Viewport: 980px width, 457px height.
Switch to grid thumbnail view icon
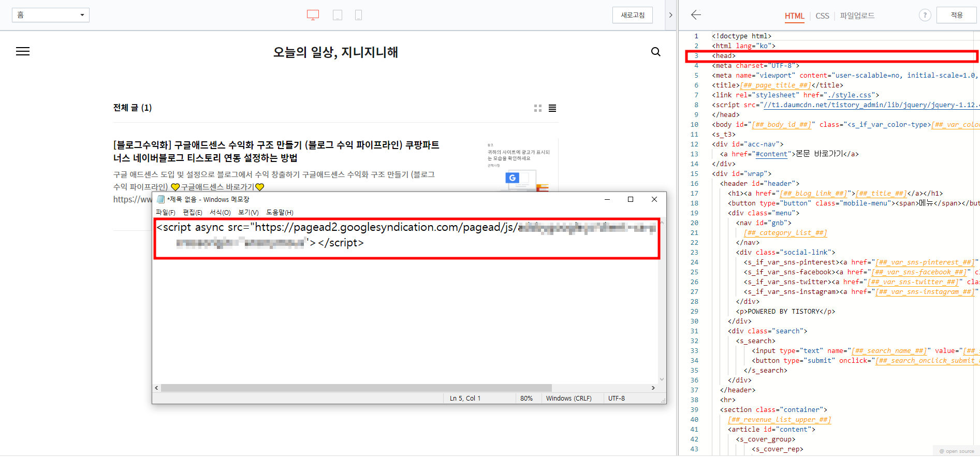tap(538, 108)
